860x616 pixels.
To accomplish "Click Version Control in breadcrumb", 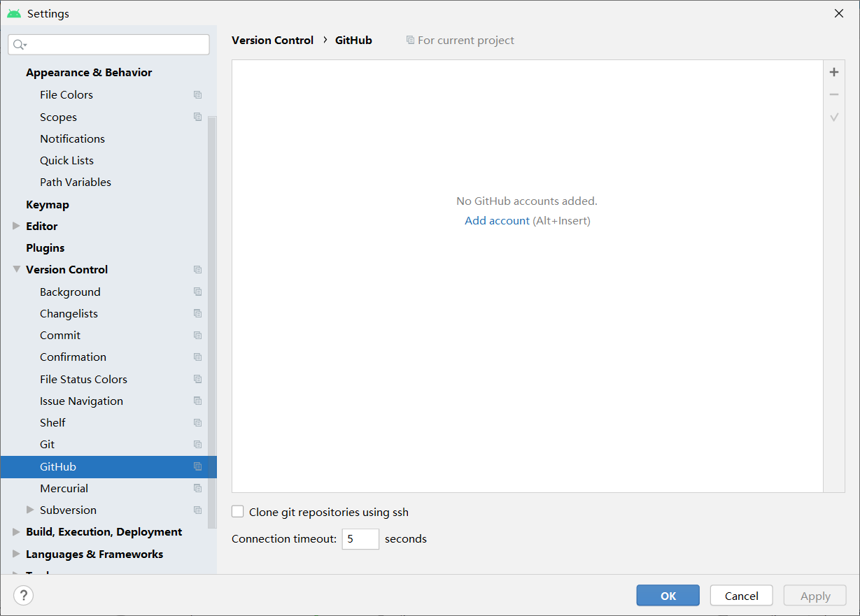I will [x=272, y=40].
